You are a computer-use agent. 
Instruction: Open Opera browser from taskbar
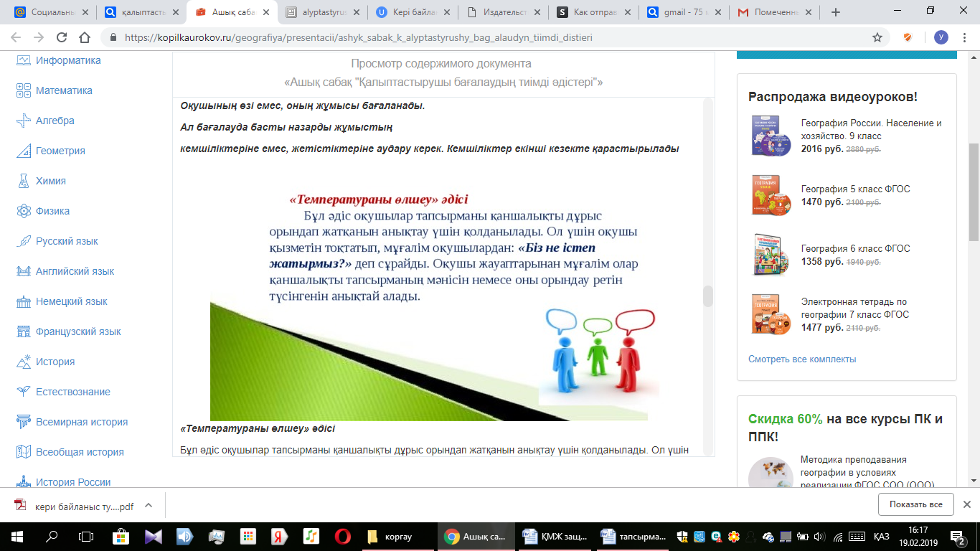(x=342, y=536)
